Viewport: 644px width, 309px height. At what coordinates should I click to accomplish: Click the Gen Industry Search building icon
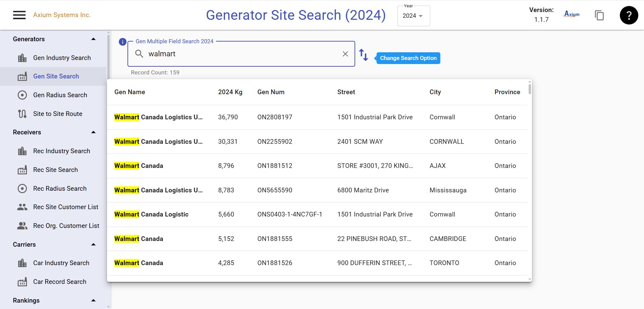coord(22,58)
